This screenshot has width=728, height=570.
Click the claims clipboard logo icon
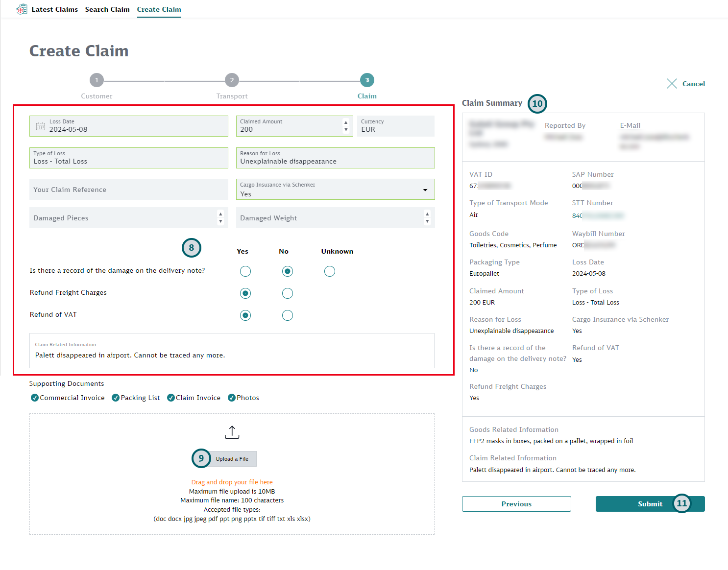(22, 9)
